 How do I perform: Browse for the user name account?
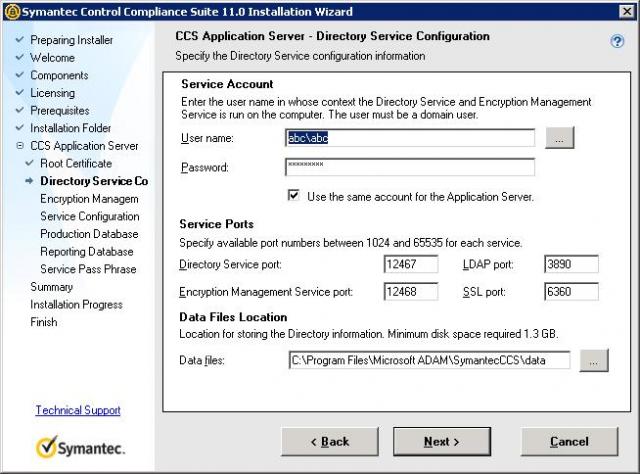[x=560, y=138]
